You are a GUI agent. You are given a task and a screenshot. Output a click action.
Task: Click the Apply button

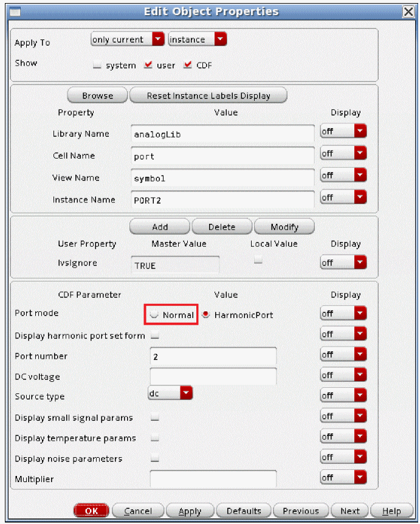point(190,511)
